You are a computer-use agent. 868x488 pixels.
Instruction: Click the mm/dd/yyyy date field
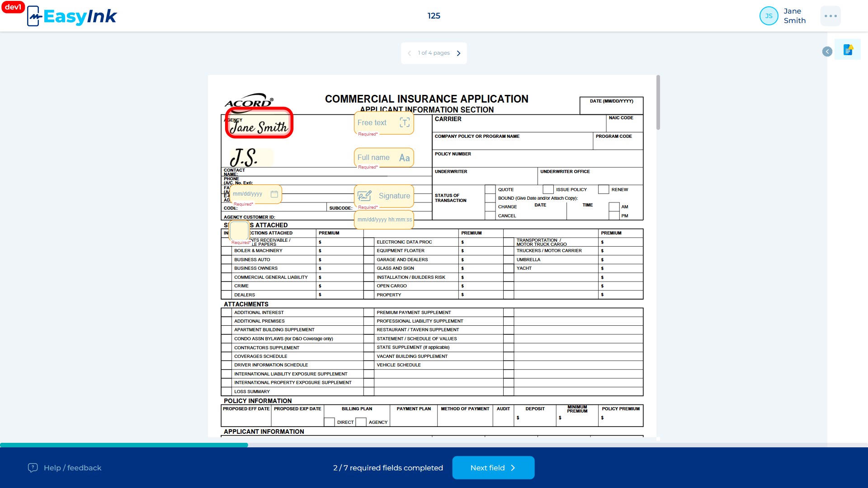(x=255, y=194)
